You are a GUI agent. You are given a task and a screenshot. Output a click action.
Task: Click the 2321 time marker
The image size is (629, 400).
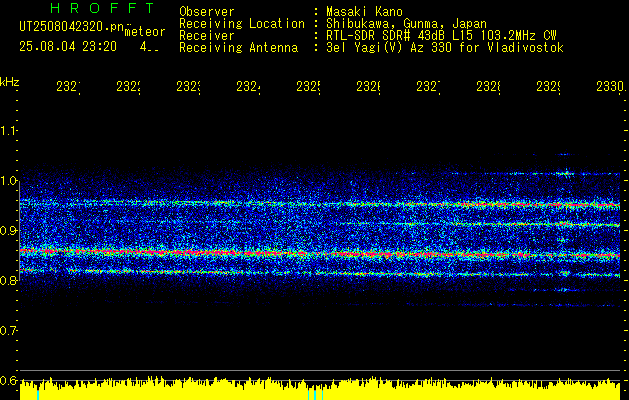click(68, 87)
